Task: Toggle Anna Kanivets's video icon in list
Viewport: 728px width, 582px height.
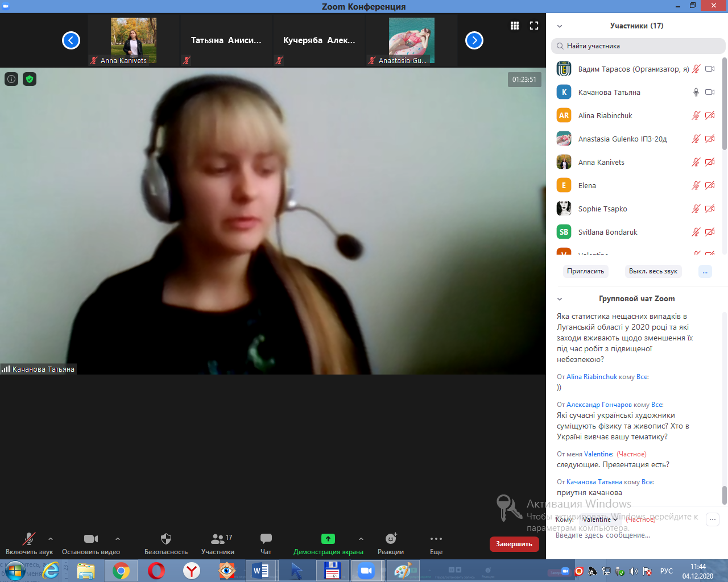Action: (710, 162)
